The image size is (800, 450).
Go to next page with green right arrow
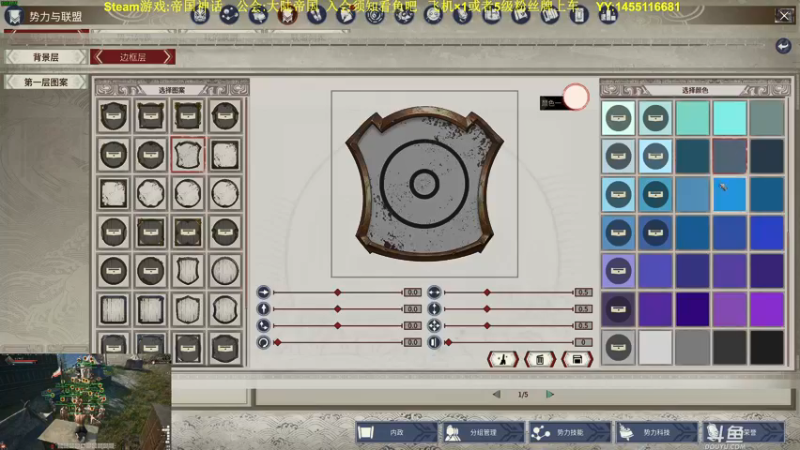click(x=549, y=394)
